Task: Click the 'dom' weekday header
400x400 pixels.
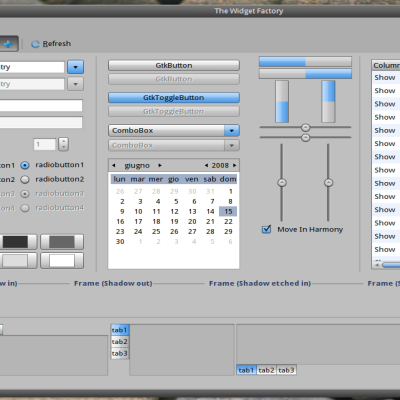Action: pyautogui.click(x=228, y=179)
